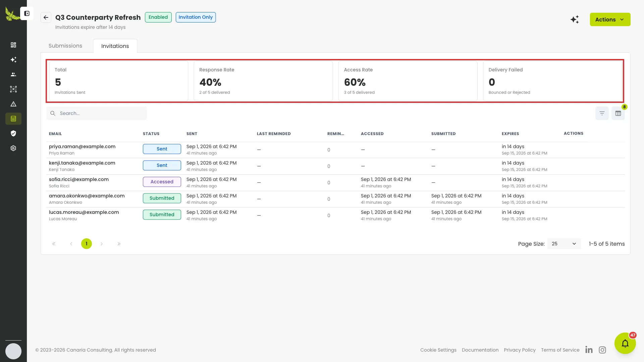Open the table filter icon
The width and height of the screenshot is (644, 362).
click(602, 113)
